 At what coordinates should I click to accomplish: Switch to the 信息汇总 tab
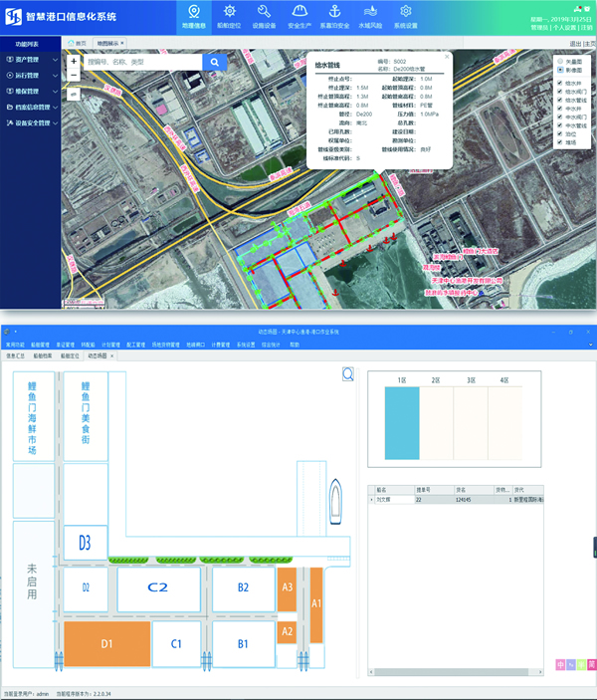16,355
